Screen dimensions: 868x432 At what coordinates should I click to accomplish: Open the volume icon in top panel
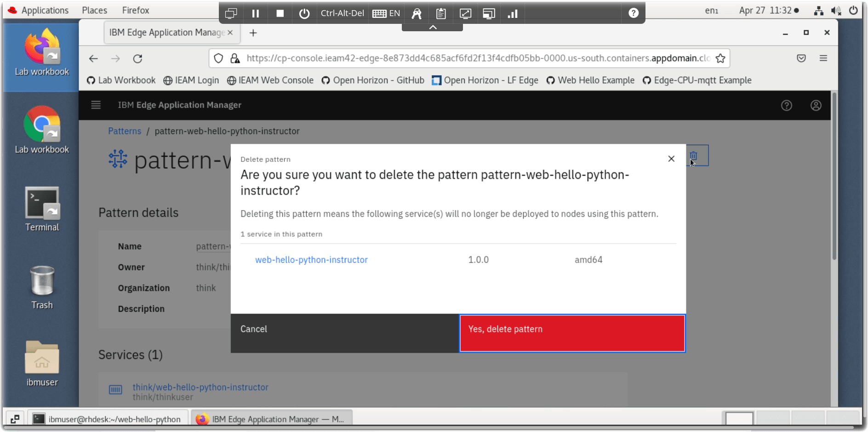click(836, 11)
